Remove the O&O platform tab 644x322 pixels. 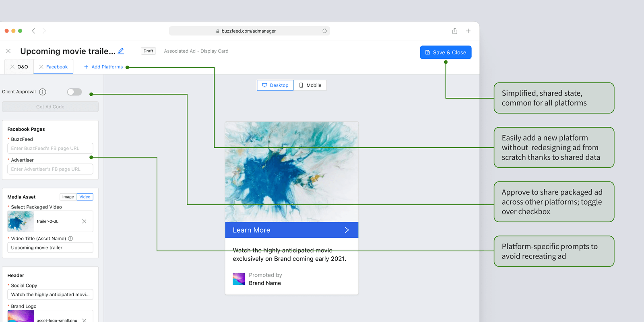[12, 67]
